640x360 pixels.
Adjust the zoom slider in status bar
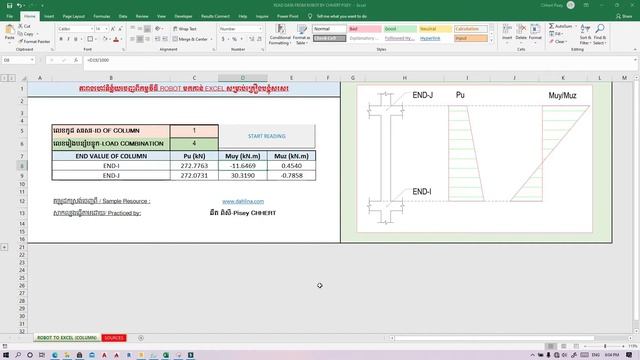click(605, 346)
